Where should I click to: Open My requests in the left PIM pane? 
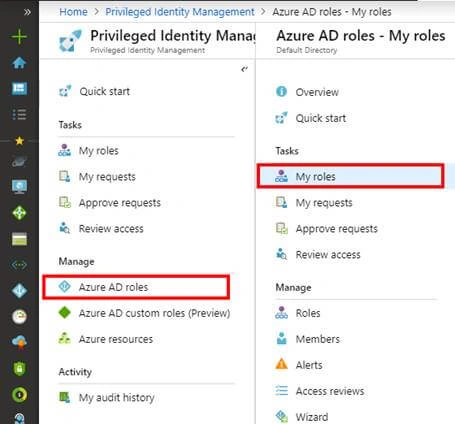[97, 177]
